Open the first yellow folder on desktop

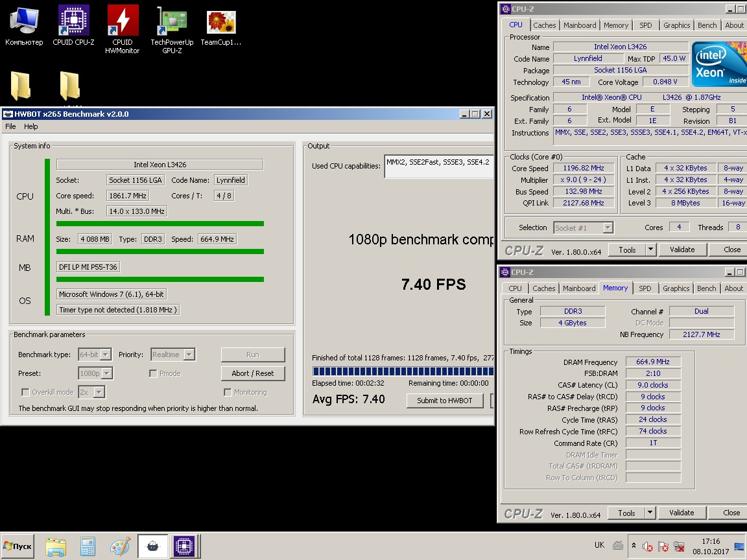pos(21,86)
